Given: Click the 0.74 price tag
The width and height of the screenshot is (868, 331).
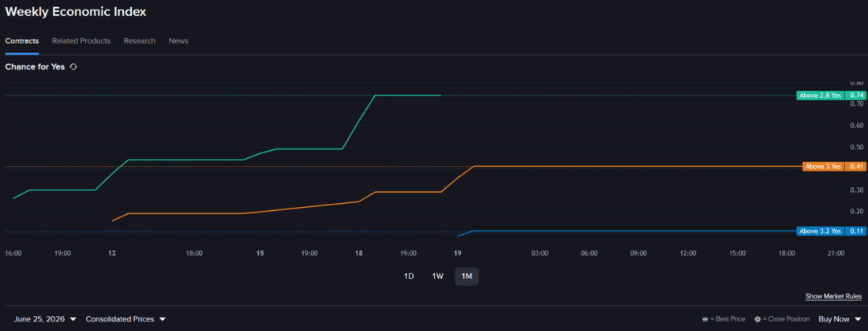Looking at the screenshot, I should tap(856, 96).
